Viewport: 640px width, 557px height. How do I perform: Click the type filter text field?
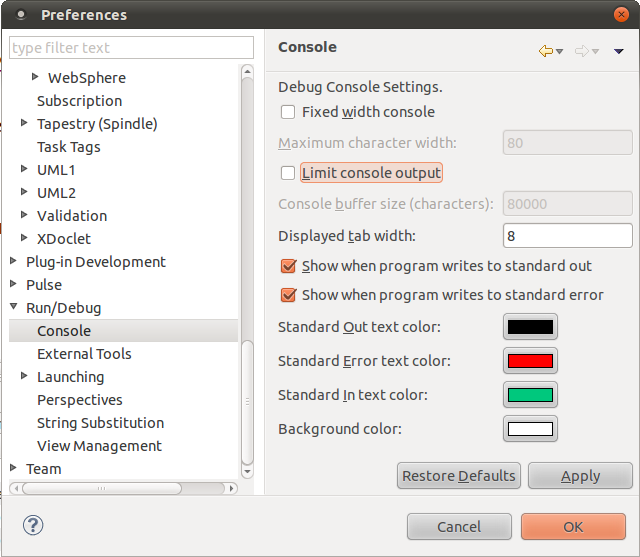(131, 48)
